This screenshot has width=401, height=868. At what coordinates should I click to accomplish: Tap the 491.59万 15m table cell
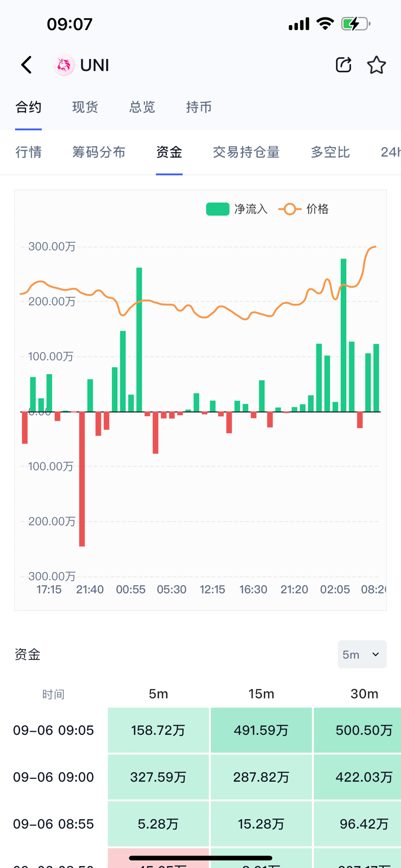pyautogui.click(x=262, y=730)
